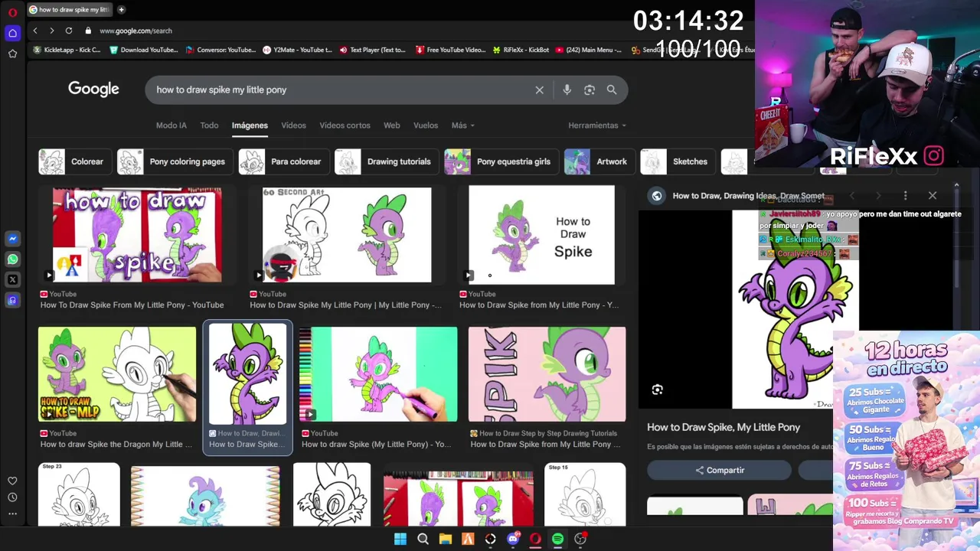This screenshot has height=551, width=980.
Task: Open Messenger in the Opera sidebar
Action: point(12,239)
